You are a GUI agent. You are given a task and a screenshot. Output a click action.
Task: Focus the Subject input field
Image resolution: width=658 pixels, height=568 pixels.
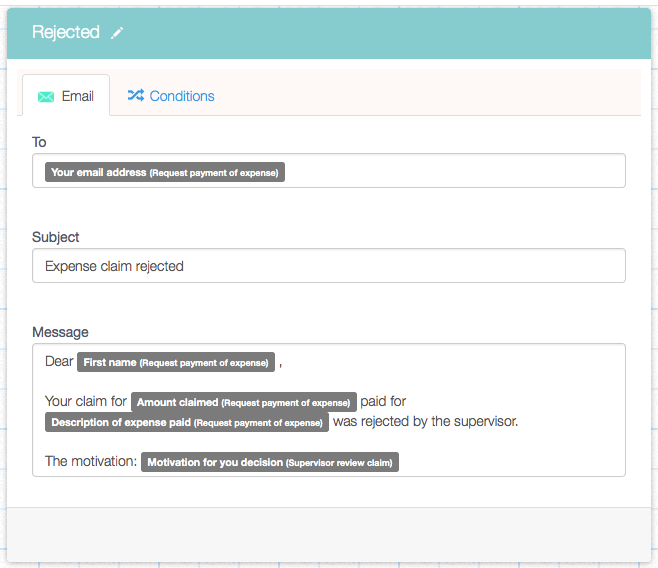[x=328, y=266]
